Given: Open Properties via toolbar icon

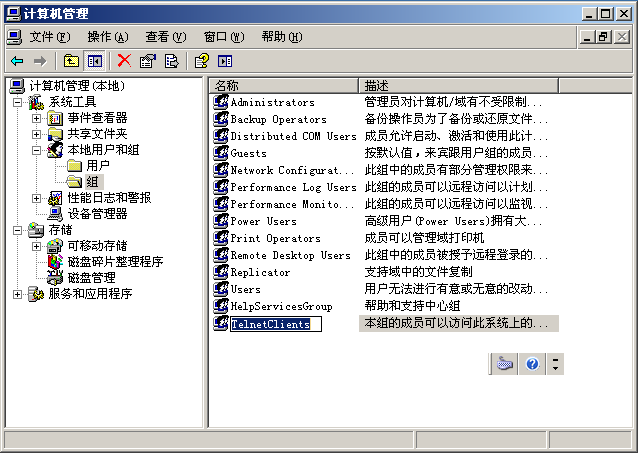Looking at the screenshot, I should (148, 61).
